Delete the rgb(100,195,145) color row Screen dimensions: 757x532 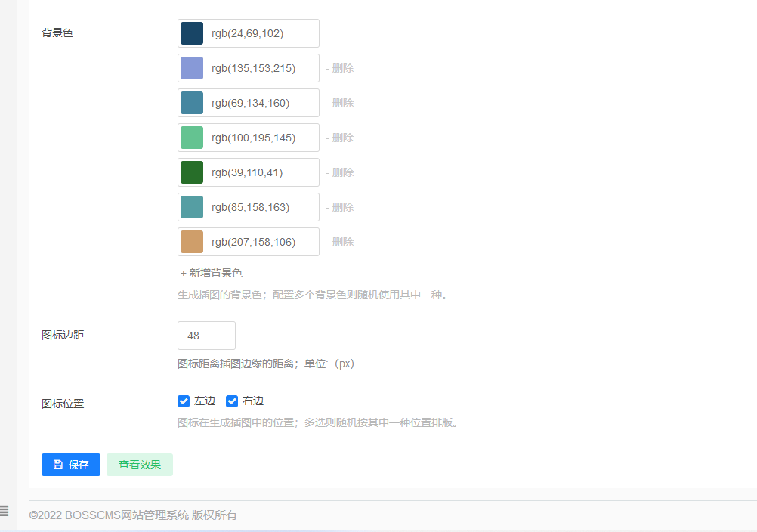click(340, 138)
